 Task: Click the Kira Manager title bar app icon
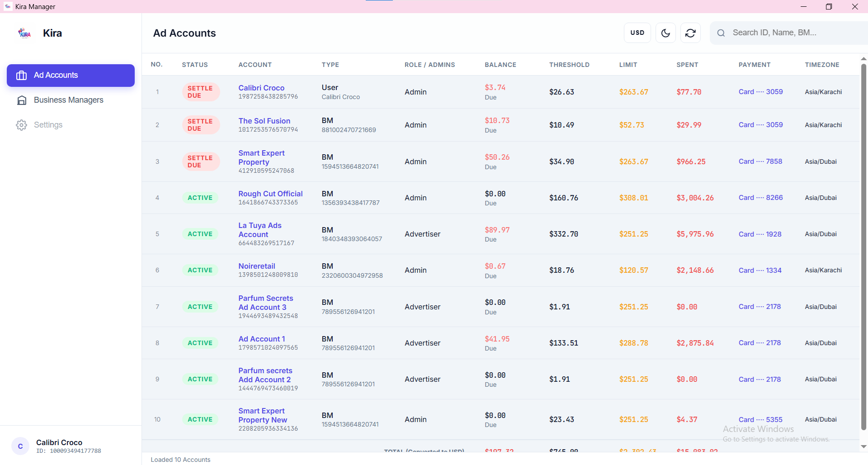tap(8, 6)
